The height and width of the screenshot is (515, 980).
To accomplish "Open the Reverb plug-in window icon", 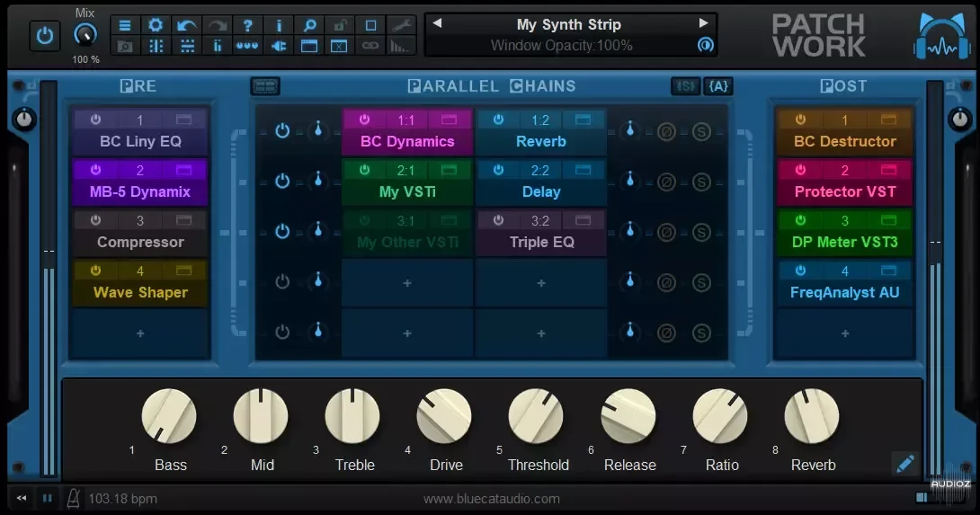I will (583, 120).
